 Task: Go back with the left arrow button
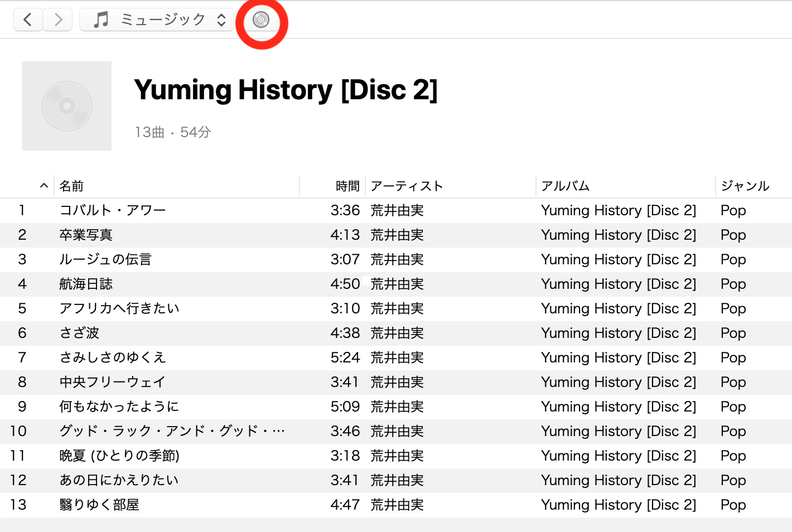[x=28, y=20]
